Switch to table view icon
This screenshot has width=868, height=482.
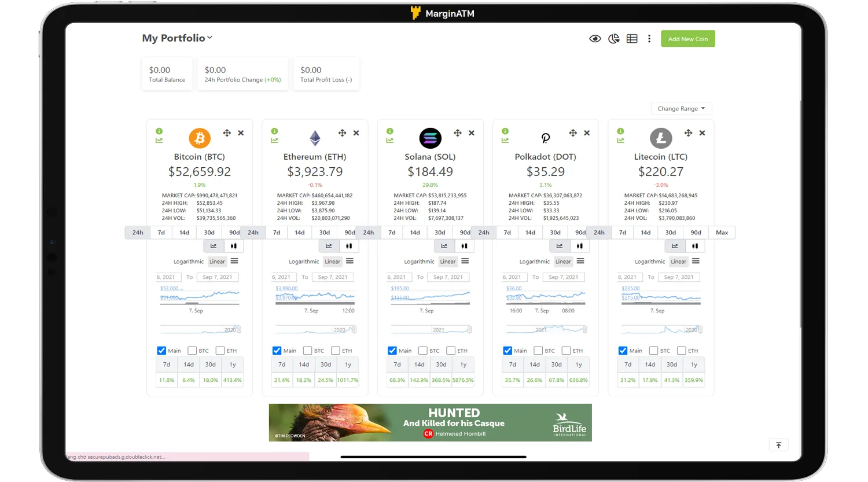[632, 39]
